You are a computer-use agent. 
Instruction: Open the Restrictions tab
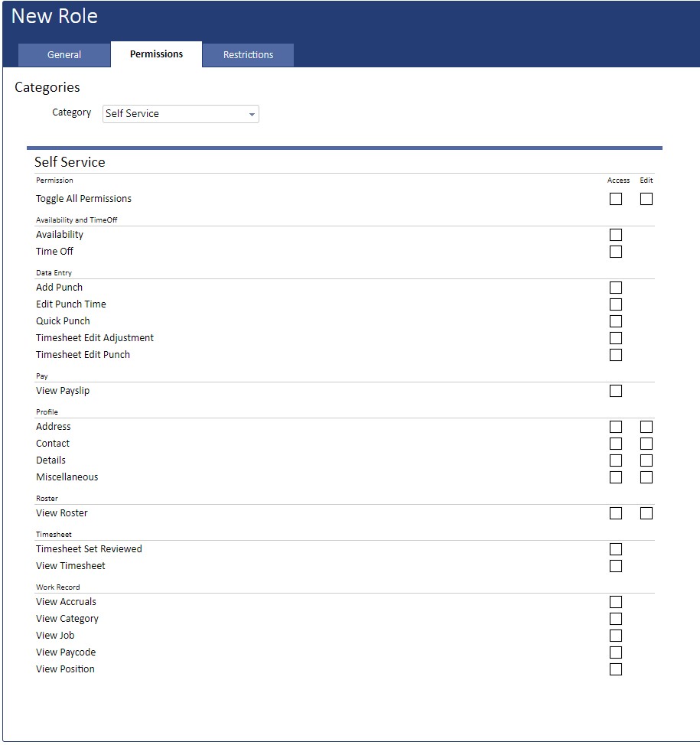248,55
